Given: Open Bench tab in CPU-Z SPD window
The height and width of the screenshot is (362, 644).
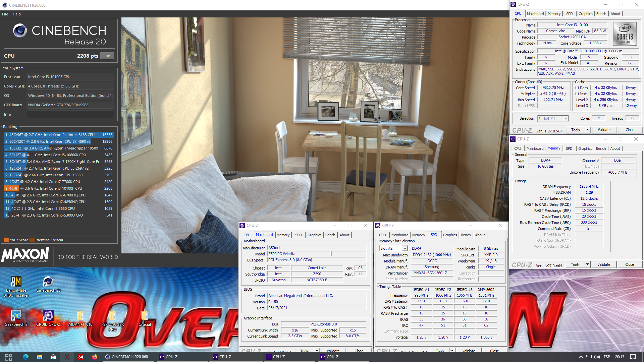Looking at the screenshot, I should 466,235.
